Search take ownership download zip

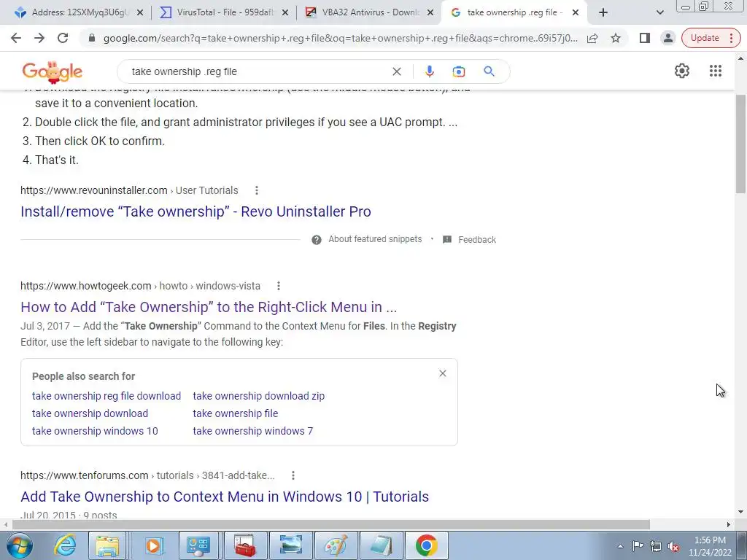[259, 396]
